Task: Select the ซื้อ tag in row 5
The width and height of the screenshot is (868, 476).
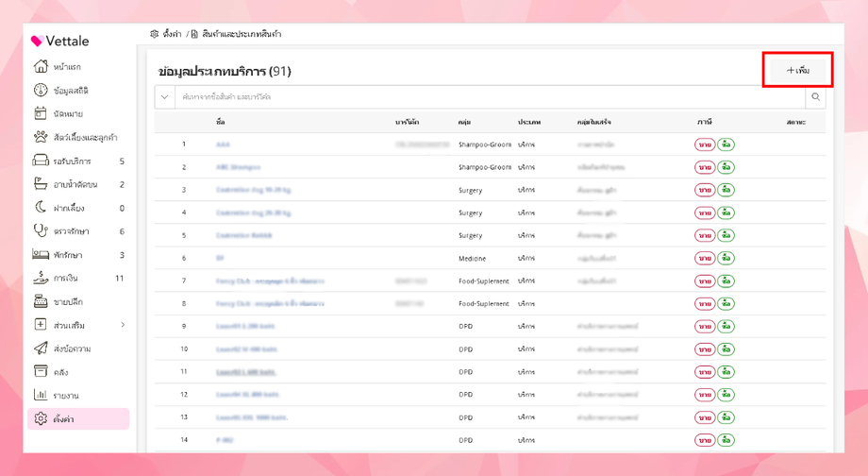Action: [x=726, y=235]
